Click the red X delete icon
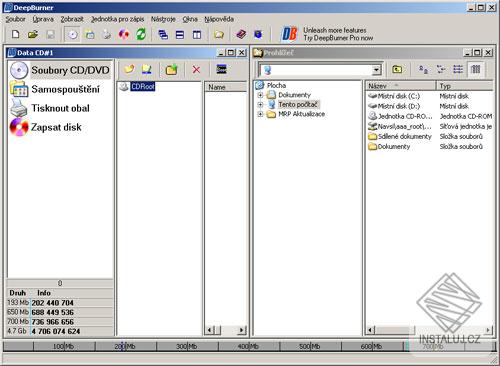 [196, 69]
